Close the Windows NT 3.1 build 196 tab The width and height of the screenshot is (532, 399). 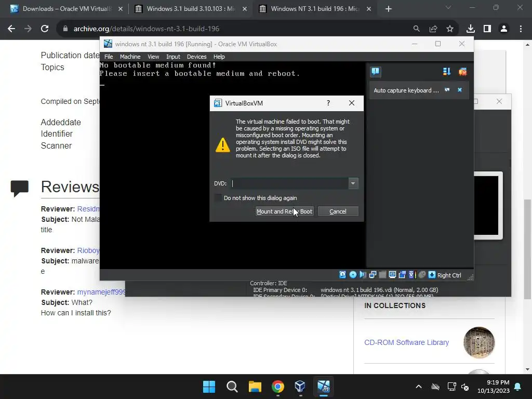[x=369, y=9]
